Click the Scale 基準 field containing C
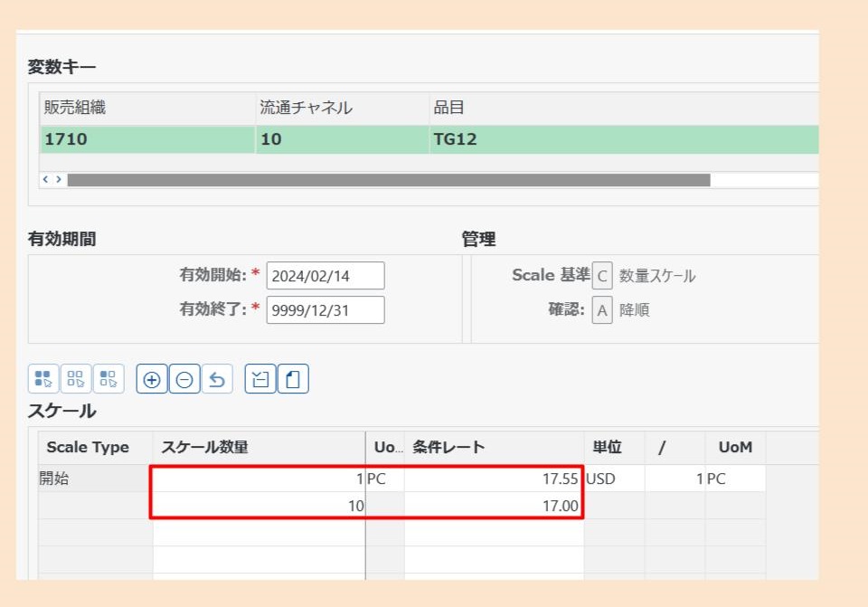The image size is (868, 607). point(602,275)
